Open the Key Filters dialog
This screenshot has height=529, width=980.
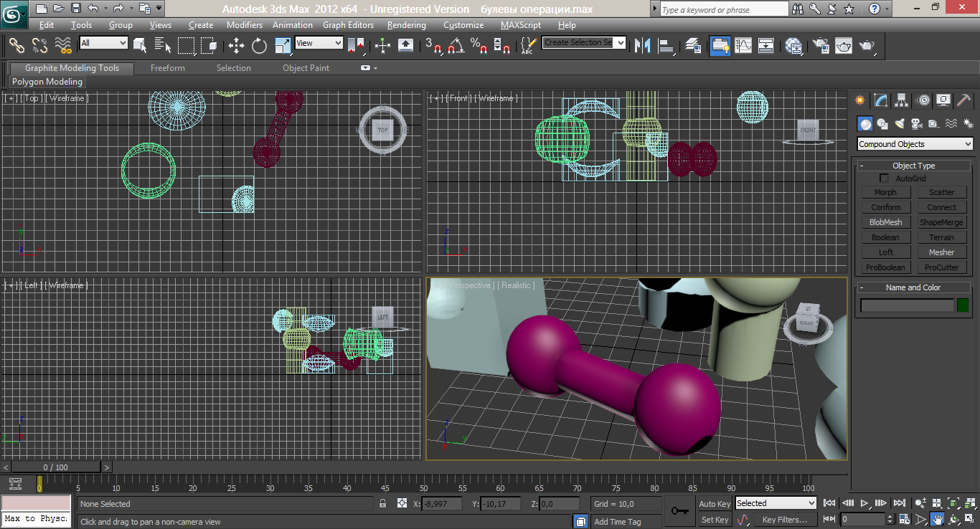784,520
